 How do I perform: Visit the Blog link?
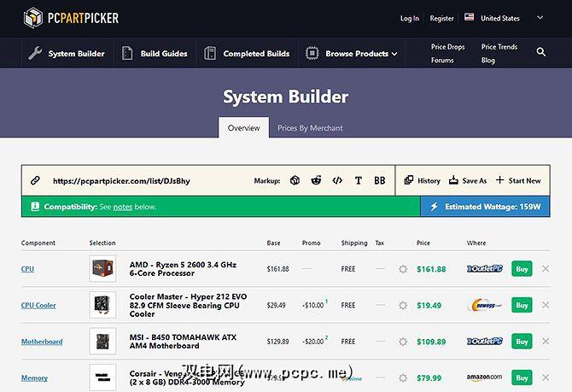487,61
